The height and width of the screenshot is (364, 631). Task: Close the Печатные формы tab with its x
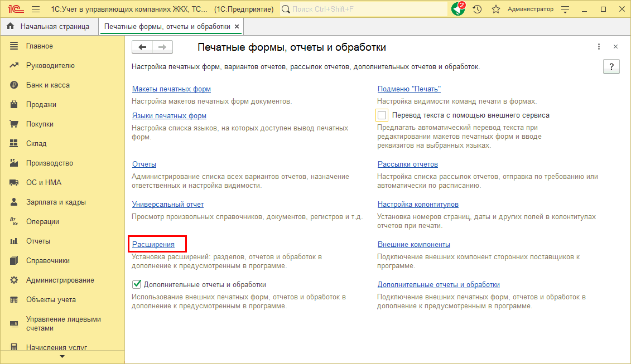click(237, 27)
